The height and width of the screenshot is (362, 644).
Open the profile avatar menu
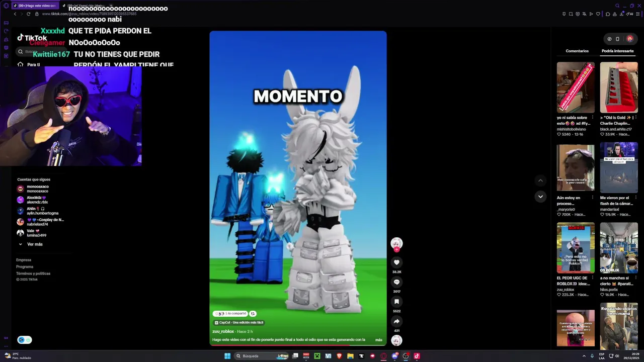629,39
